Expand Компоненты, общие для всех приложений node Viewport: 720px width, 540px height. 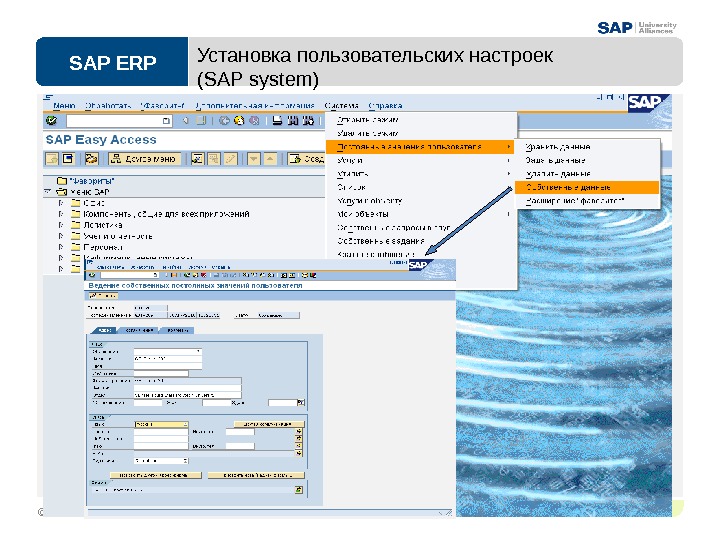[x=61, y=214]
